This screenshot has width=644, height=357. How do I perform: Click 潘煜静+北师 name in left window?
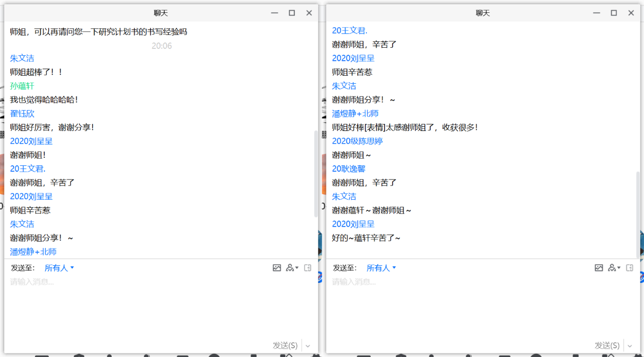point(33,252)
